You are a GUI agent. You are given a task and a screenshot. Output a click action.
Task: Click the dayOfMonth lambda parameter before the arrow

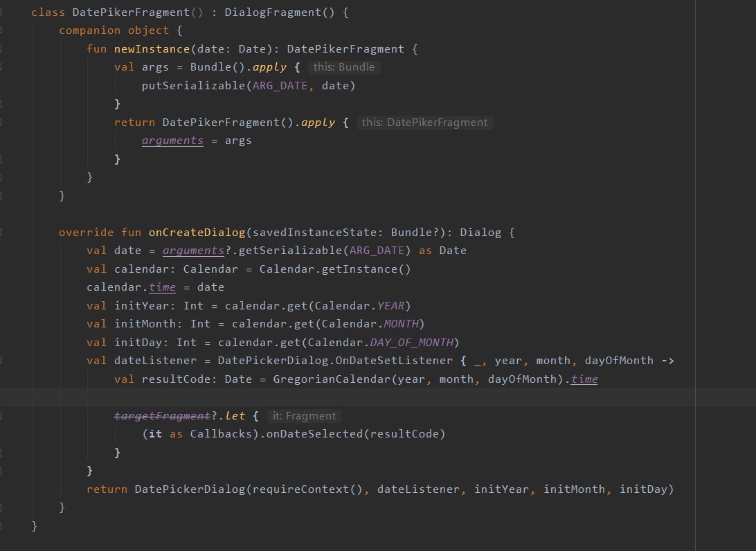point(619,361)
